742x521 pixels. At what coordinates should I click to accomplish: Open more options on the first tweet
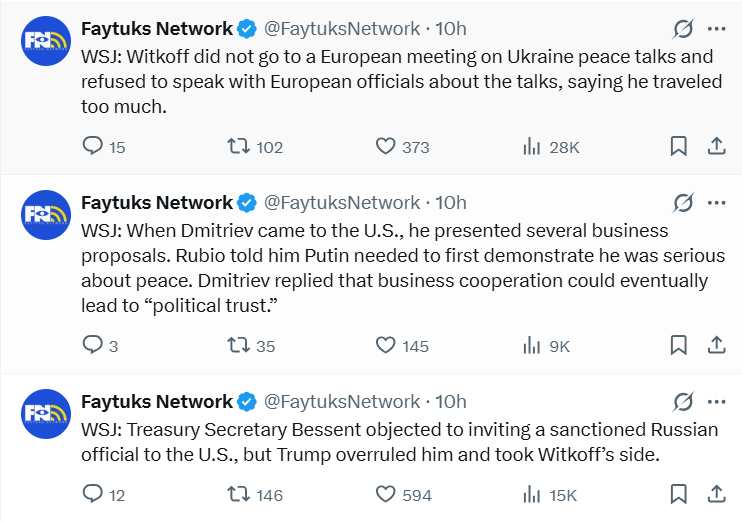click(x=716, y=29)
